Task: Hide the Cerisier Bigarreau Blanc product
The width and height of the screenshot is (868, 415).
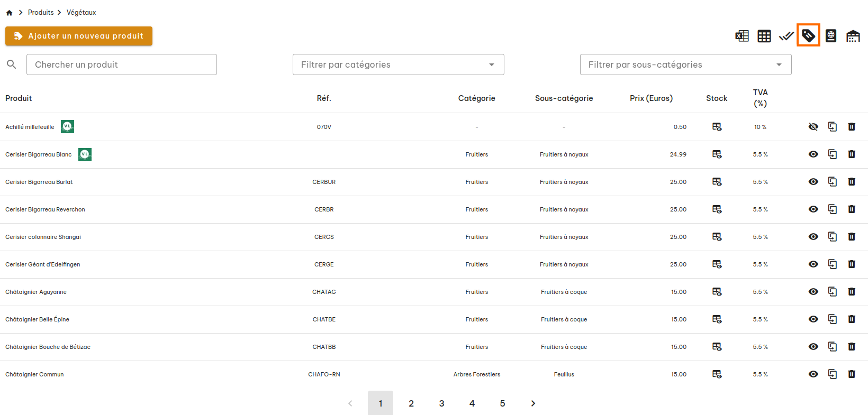Action: click(813, 154)
